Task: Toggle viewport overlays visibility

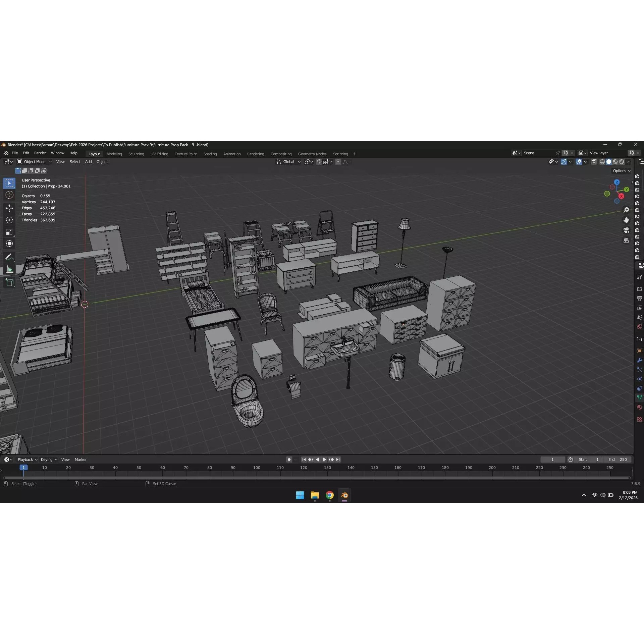Action: click(579, 162)
